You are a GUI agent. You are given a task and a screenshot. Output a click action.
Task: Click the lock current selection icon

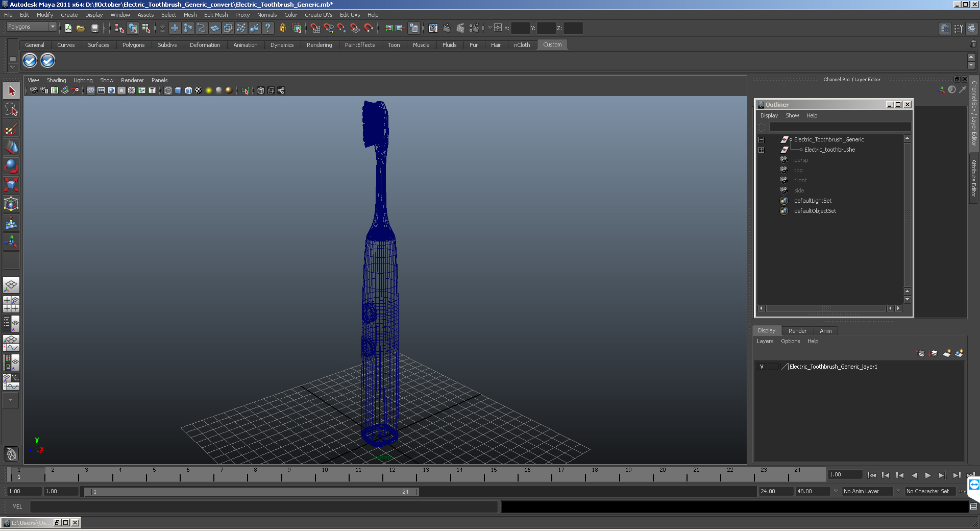[283, 28]
